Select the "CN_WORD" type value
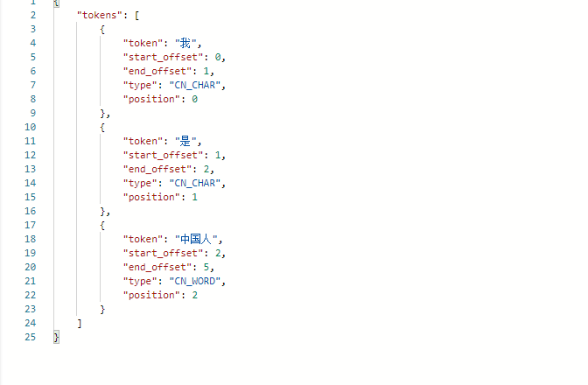This screenshot has width=588, height=385. (194, 281)
